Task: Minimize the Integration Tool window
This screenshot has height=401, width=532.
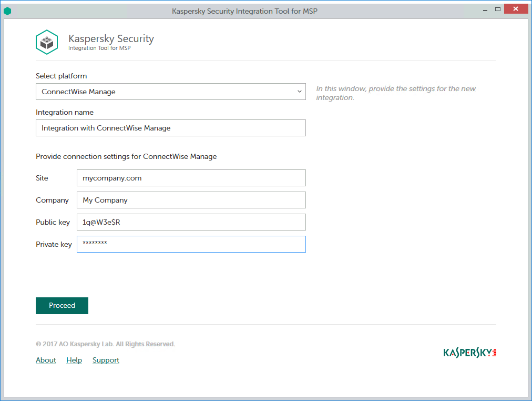Action: pos(482,9)
